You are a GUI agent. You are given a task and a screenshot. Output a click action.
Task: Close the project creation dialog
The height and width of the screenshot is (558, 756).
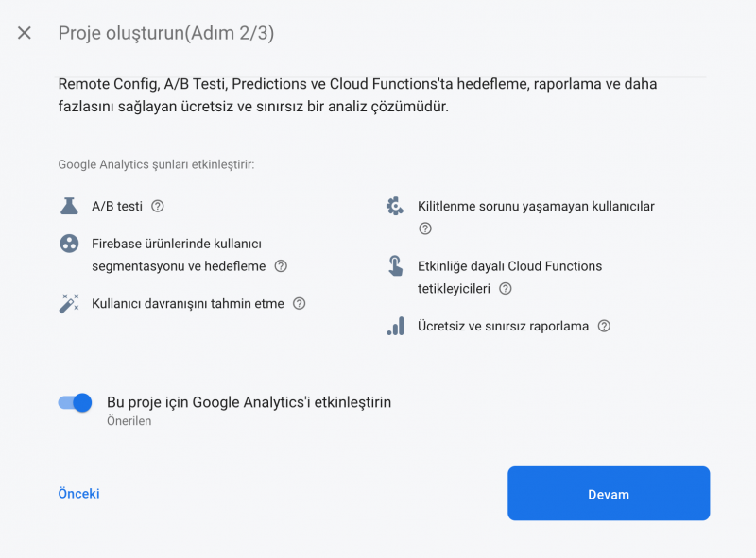24,32
